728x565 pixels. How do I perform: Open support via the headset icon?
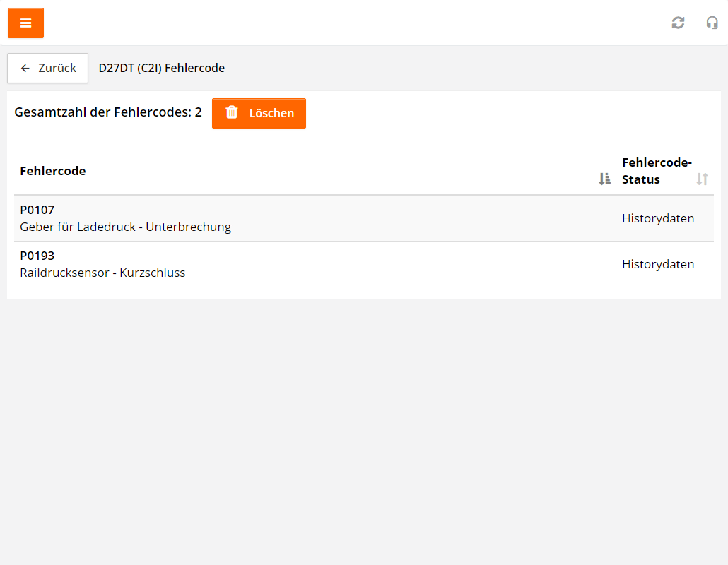pos(712,23)
